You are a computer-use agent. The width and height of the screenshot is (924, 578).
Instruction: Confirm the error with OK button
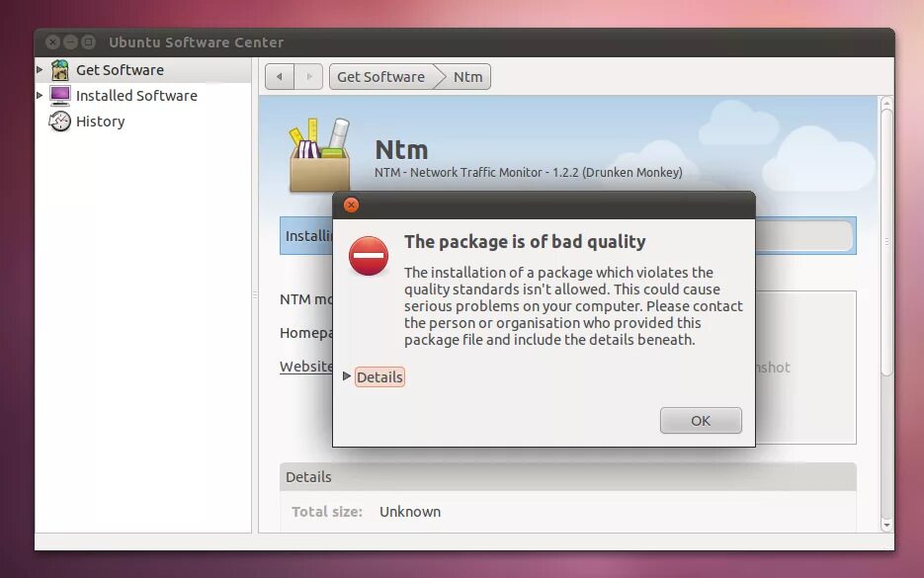(x=701, y=421)
